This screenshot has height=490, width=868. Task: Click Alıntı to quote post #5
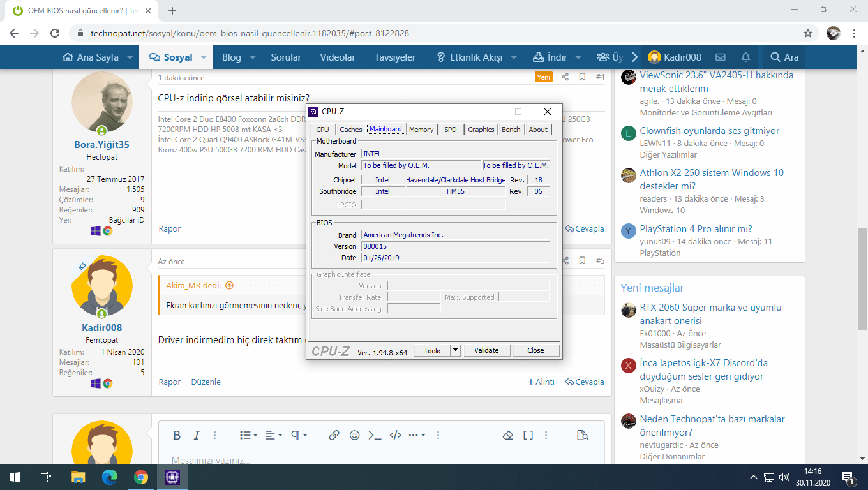click(541, 382)
